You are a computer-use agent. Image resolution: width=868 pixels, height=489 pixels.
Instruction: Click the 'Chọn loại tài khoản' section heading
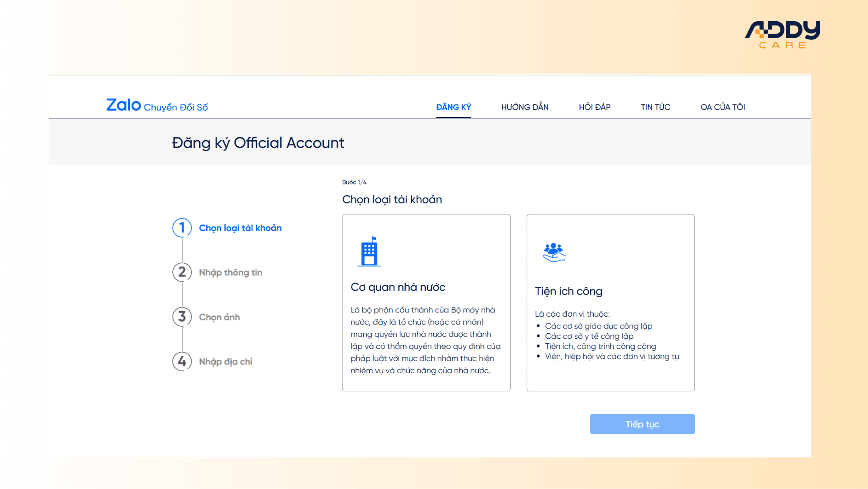[392, 200]
